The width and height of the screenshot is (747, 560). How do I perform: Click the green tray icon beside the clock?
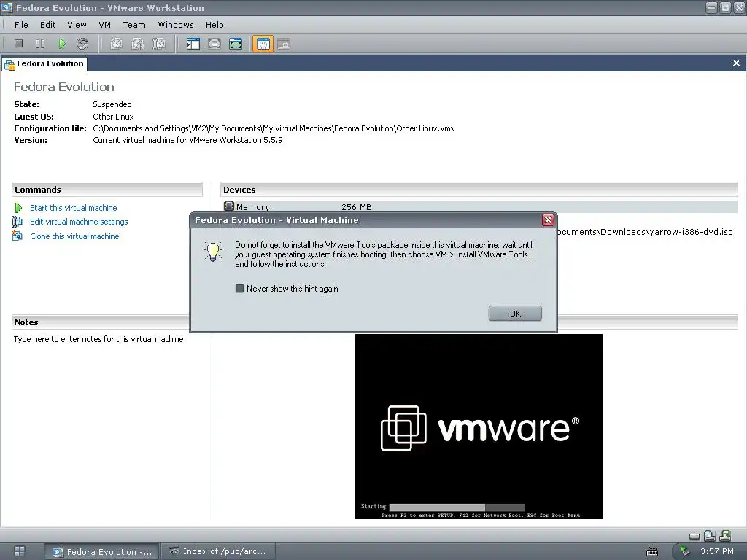685,551
